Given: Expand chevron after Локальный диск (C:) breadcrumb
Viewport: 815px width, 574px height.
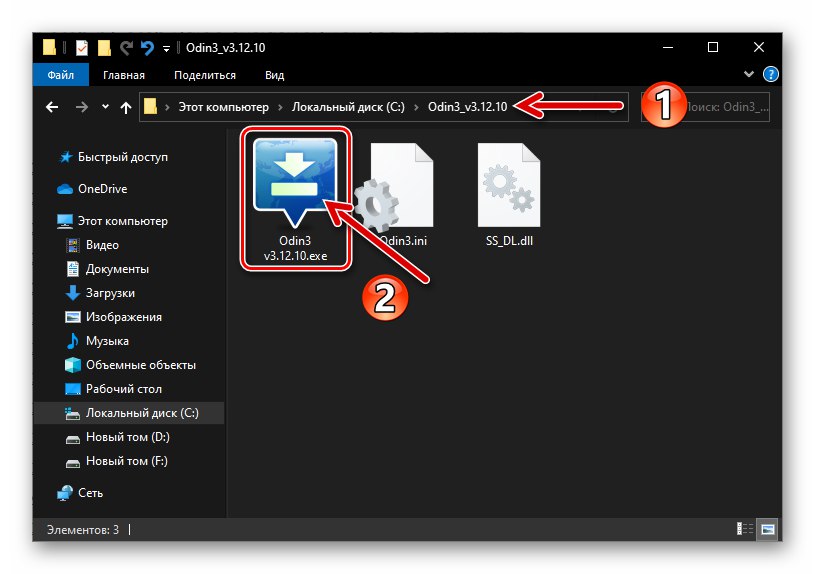Looking at the screenshot, I should pos(416,108).
